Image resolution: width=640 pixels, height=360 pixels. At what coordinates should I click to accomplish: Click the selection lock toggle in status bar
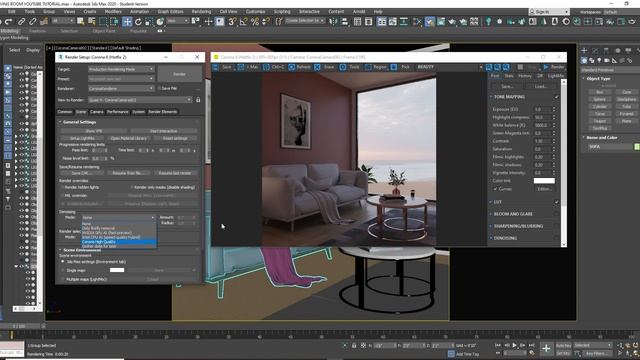tap(354, 345)
